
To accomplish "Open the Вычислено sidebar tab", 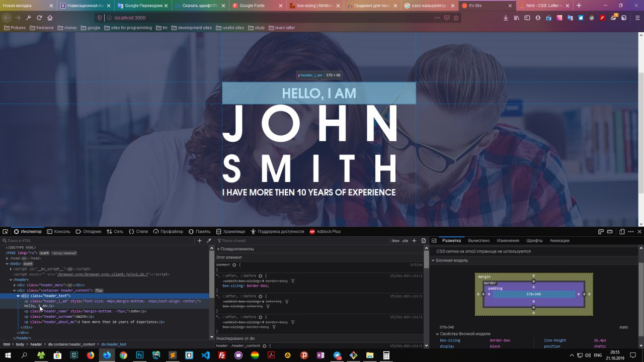I will pos(478,241).
